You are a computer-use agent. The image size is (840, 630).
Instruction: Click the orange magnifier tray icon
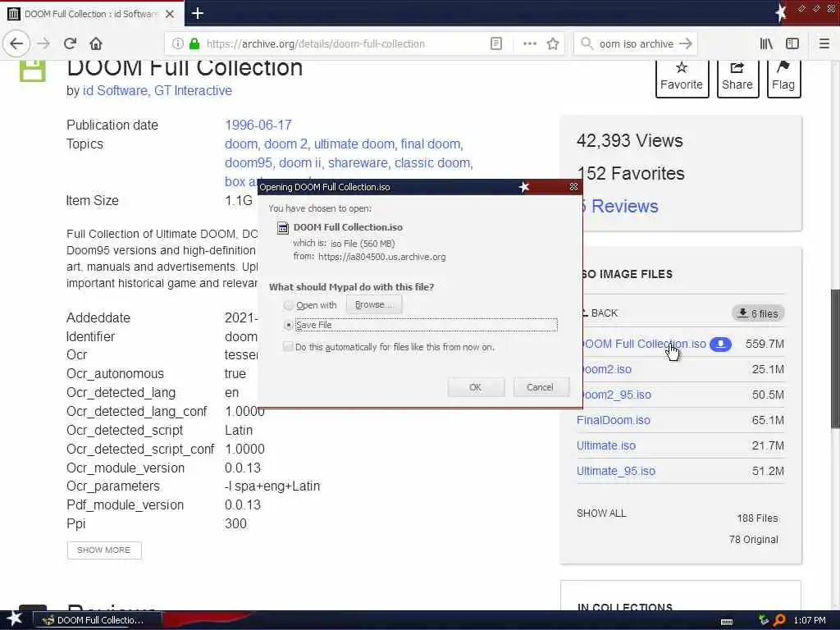coord(779,620)
